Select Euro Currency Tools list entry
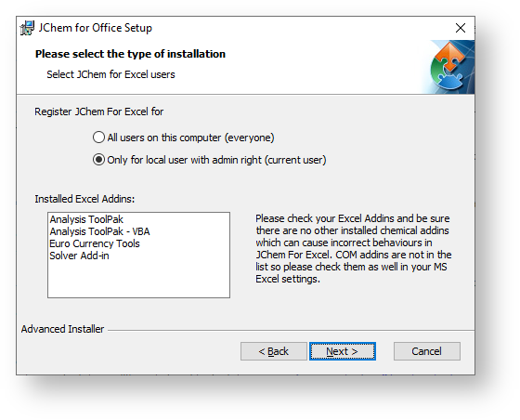Screen dimensions: 520x420 (95, 243)
